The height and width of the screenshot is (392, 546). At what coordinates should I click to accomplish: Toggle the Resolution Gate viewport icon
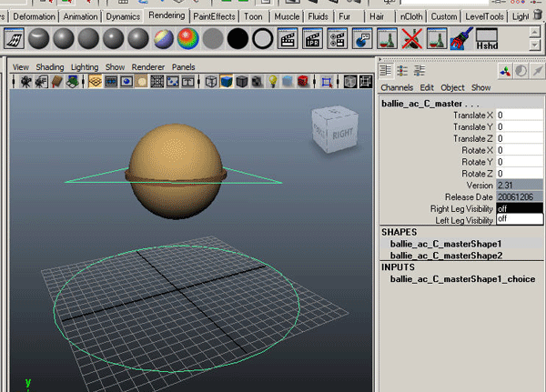tap(126, 82)
